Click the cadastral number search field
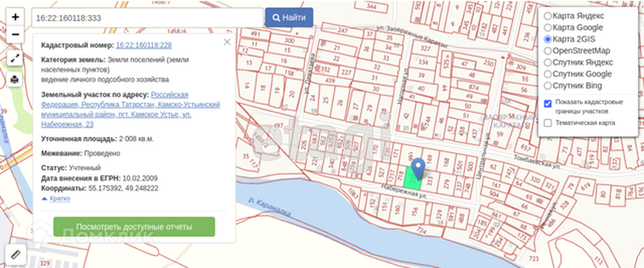This screenshot has height=268, width=644. [x=147, y=18]
